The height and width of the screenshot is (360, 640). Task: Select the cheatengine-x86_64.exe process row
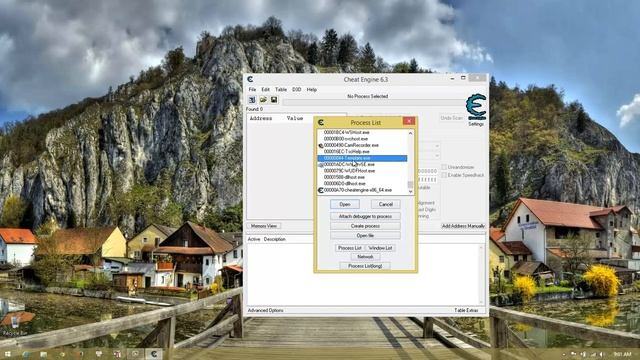tap(362, 190)
